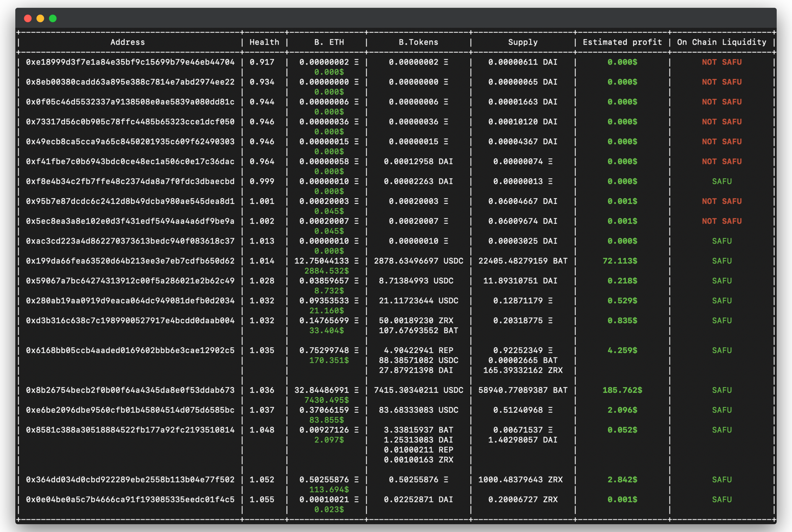Screen dimensions: 792x532
Task: Click the 7415.30340211 USDC borrowed tokens value
Action: pyautogui.click(x=418, y=390)
